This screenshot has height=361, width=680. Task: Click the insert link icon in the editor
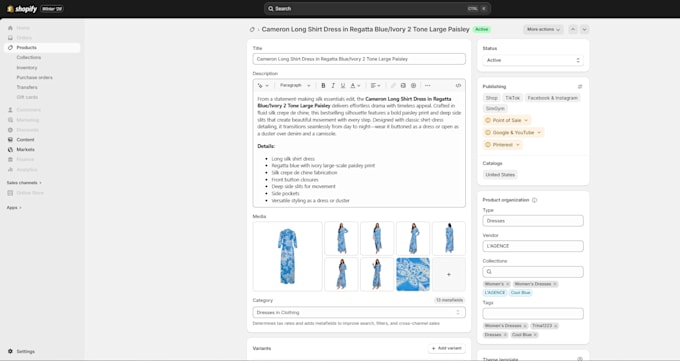click(x=393, y=85)
